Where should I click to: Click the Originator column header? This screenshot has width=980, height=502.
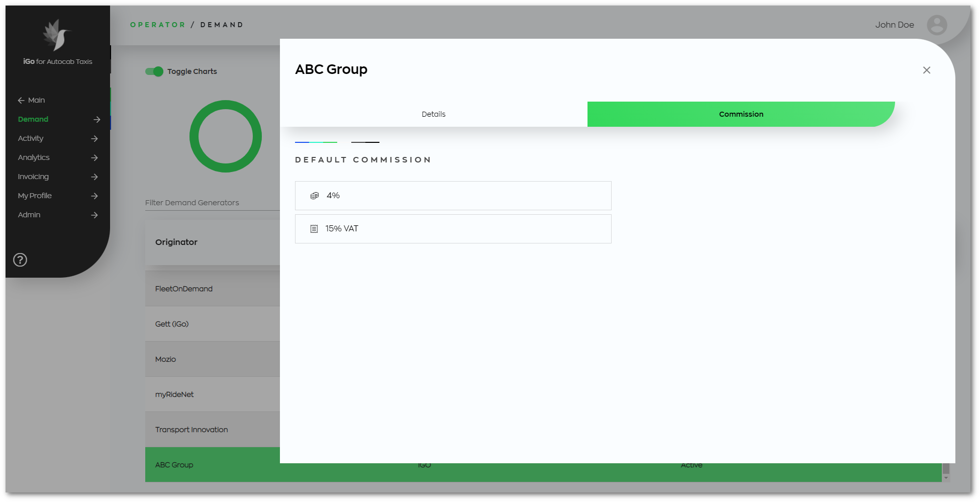[x=176, y=242]
